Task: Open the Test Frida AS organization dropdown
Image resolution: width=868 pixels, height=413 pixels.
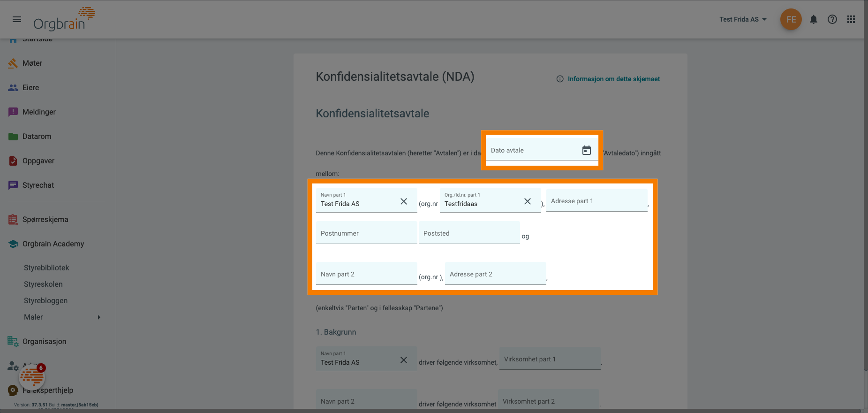Action: [743, 19]
